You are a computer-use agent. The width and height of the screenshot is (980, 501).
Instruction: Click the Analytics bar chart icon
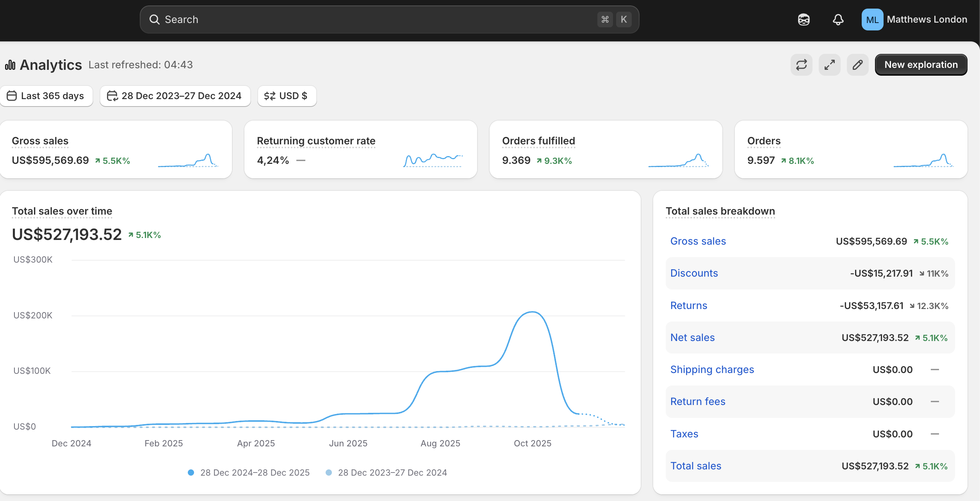tap(10, 65)
